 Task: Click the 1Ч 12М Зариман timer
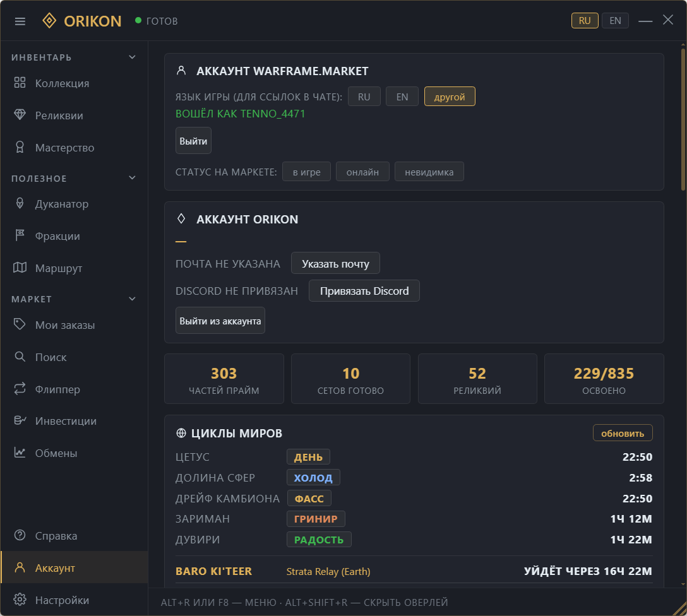(631, 519)
